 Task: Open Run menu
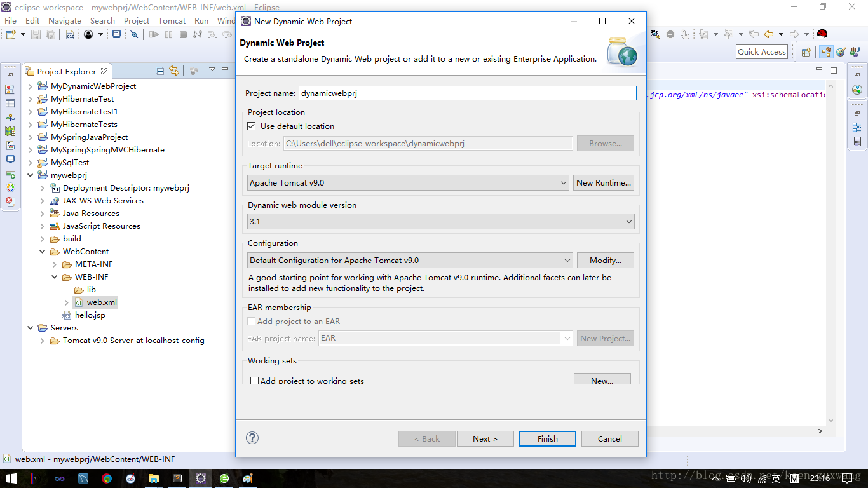pos(201,20)
